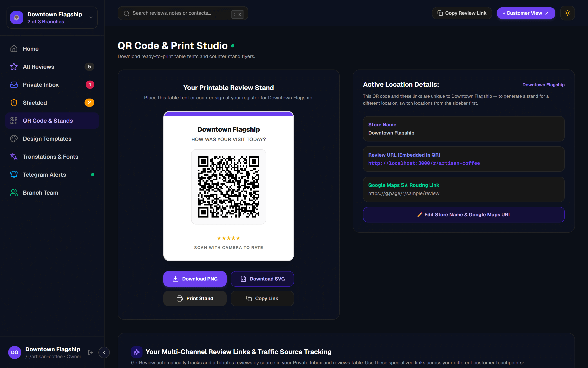The height and width of the screenshot is (368, 588).
Task: Click the coffee cup branch logo
Action: pos(17,18)
